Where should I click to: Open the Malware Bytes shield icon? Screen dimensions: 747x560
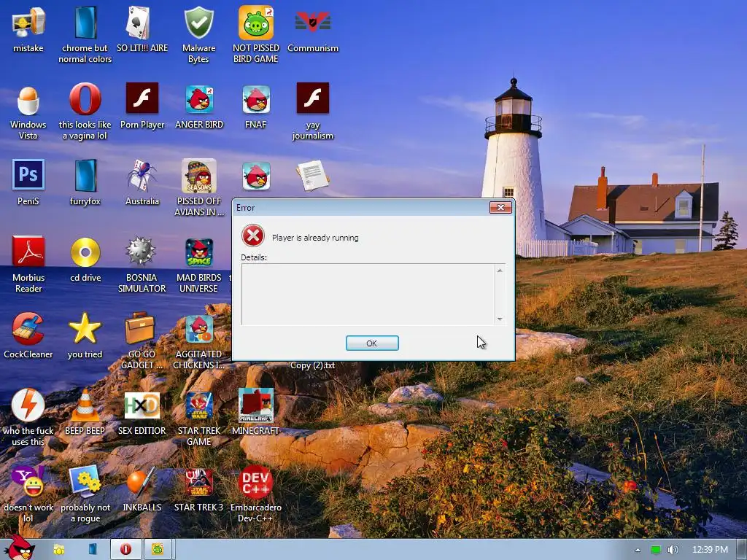click(x=198, y=23)
